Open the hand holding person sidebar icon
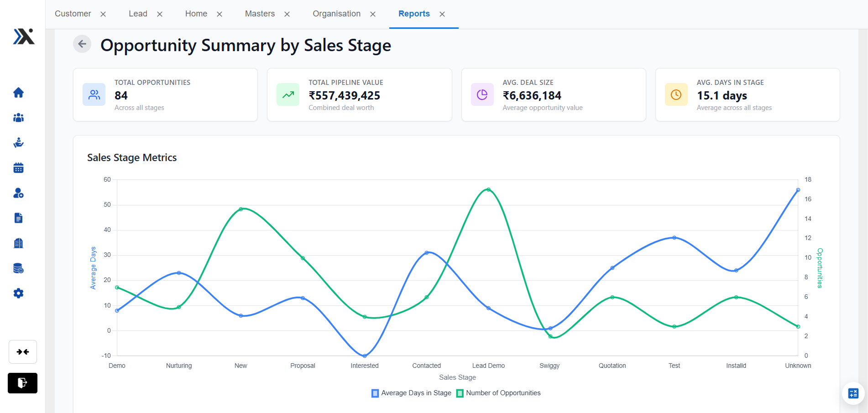This screenshot has width=868, height=413. [18, 143]
